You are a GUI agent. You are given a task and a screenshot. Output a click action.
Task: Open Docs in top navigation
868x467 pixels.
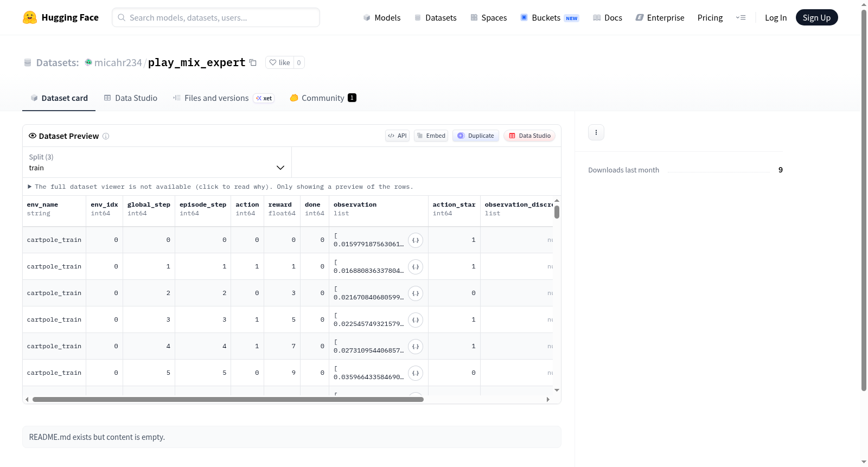(608, 17)
